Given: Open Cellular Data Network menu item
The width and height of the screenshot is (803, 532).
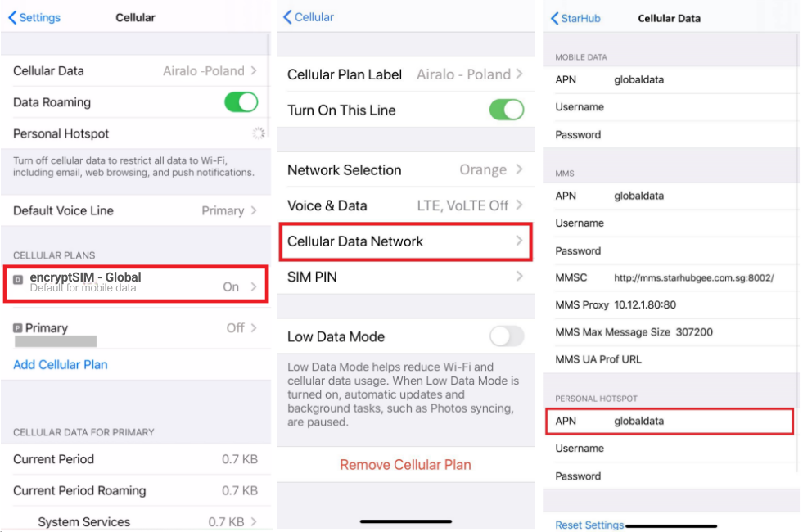Looking at the screenshot, I should (406, 241).
